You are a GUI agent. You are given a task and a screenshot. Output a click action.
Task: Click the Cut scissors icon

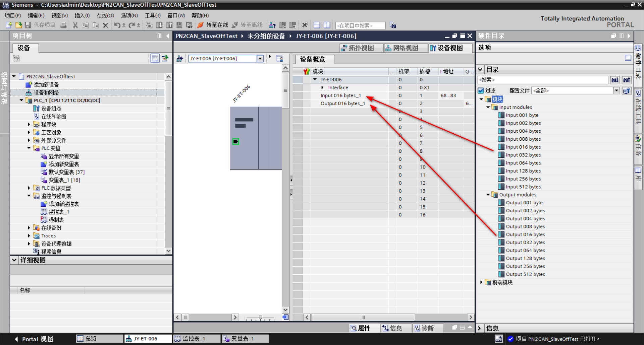click(75, 25)
